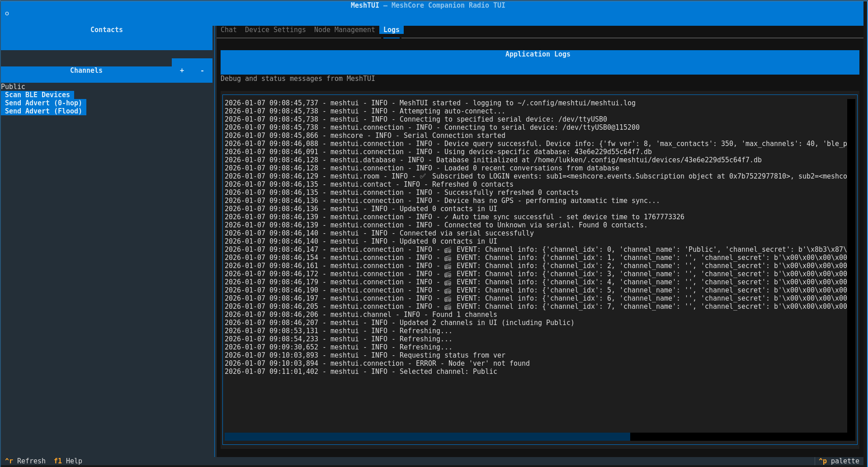Open Help from the footer
The image size is (868, 467).
click(68, 461)
